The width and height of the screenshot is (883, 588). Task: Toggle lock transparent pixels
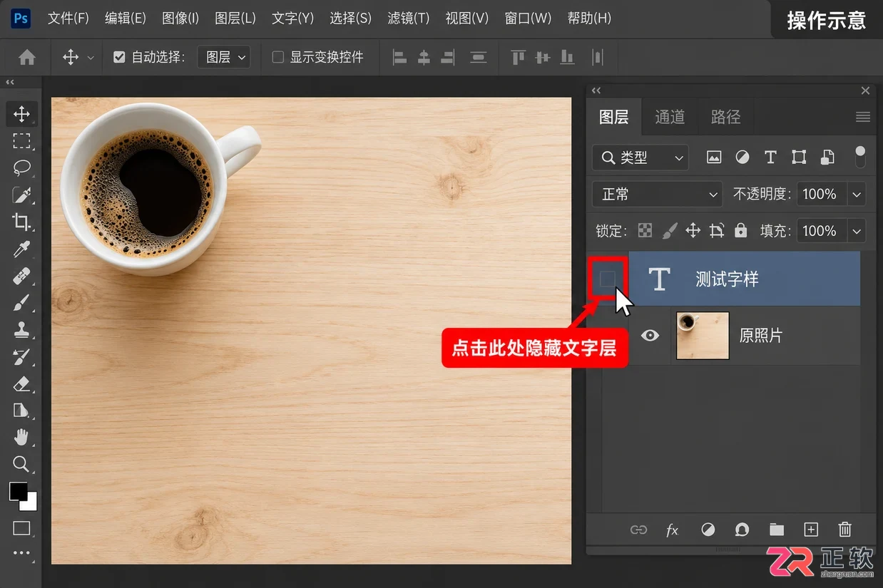coord(645,230)
